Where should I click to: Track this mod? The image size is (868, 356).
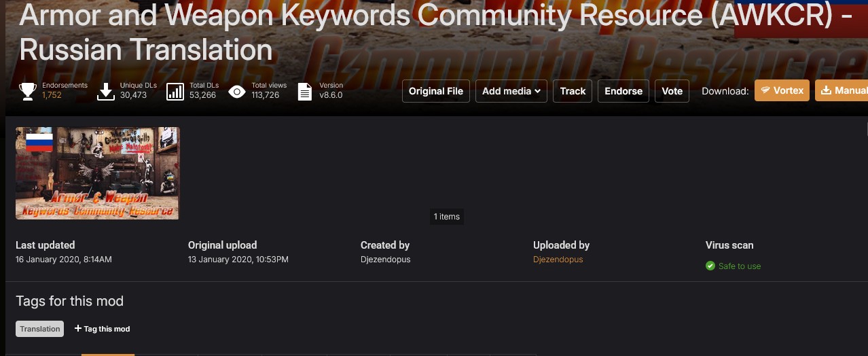[x=573, y=91]
